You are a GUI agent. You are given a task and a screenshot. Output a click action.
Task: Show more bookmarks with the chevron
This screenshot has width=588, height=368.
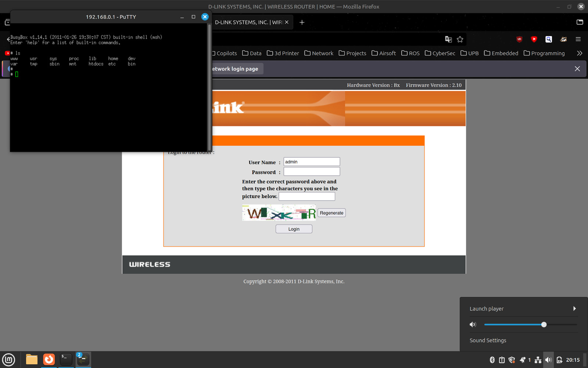580,53
